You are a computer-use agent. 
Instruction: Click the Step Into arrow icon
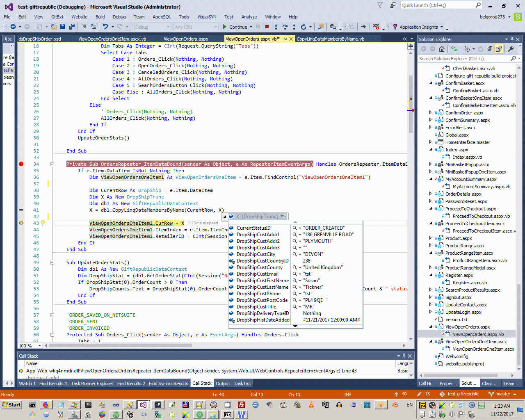[x=276, y=27]
